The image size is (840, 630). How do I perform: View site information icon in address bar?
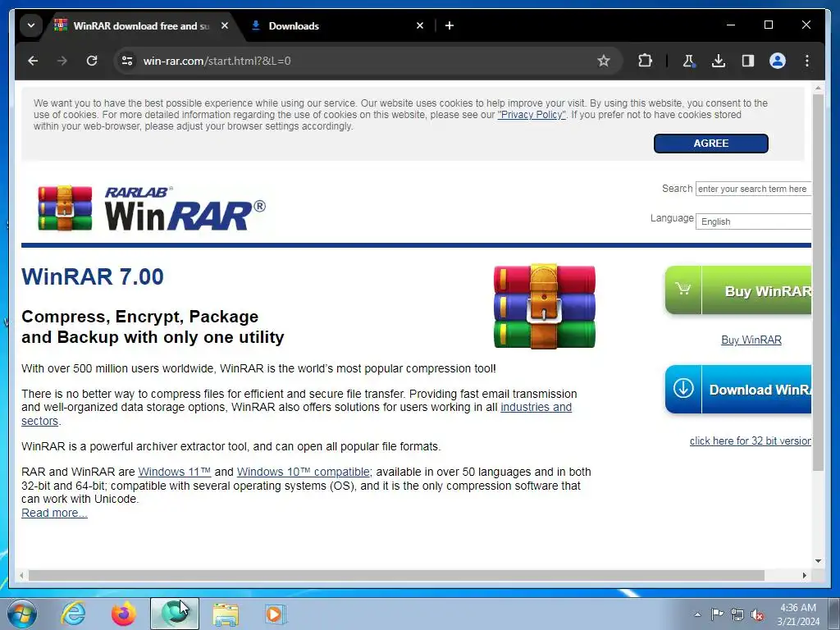coord(127,61)
